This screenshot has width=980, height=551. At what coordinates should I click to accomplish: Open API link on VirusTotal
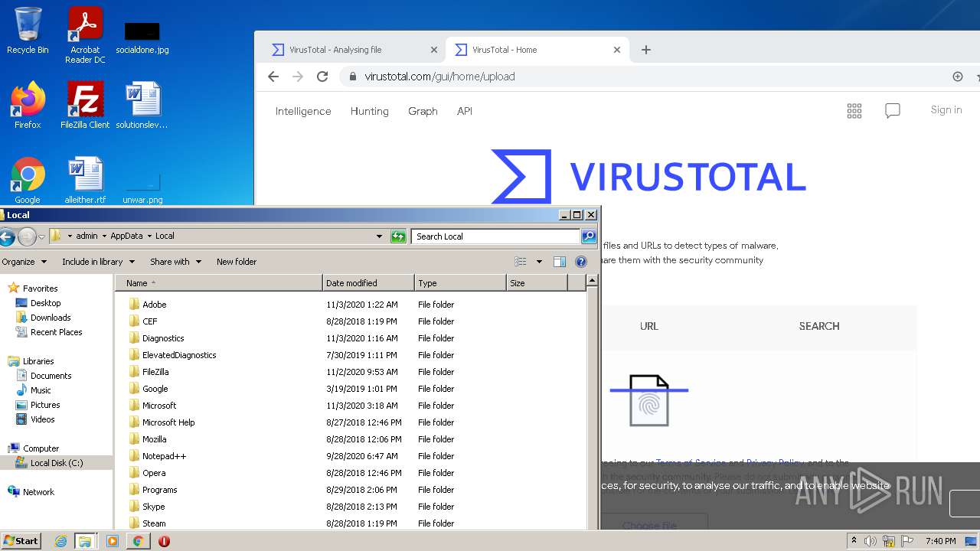(465, 111)
